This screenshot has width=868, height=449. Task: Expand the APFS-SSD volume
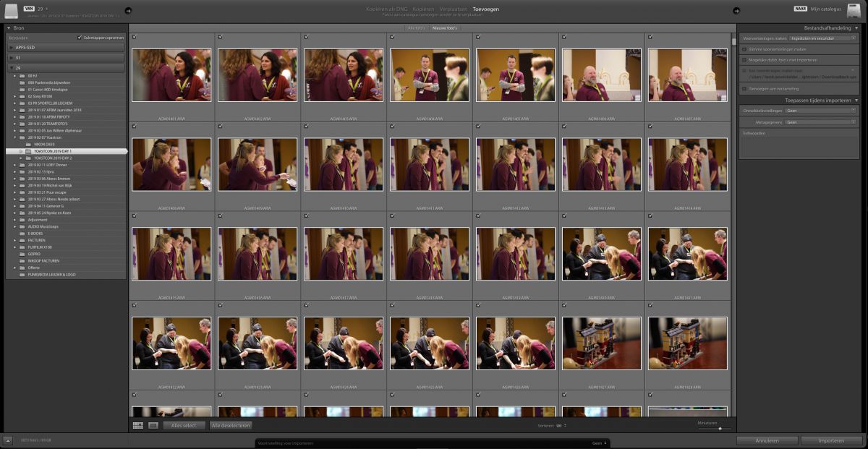11,47
